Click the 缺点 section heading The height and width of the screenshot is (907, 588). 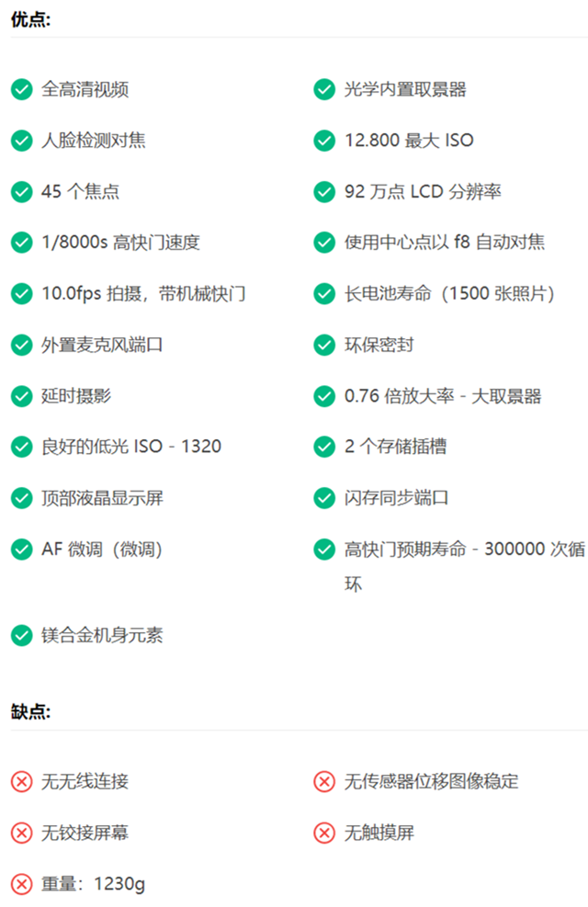point(31,713)
